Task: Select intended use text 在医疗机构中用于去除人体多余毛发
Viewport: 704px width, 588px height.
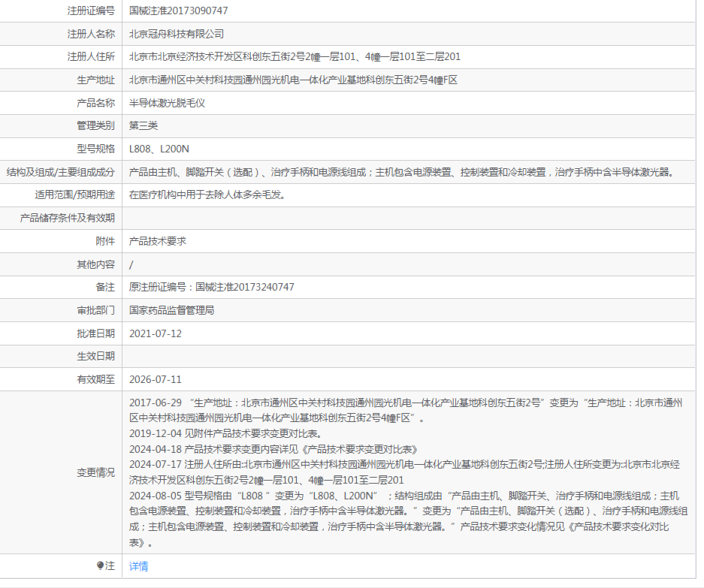Action: [207, 194]
